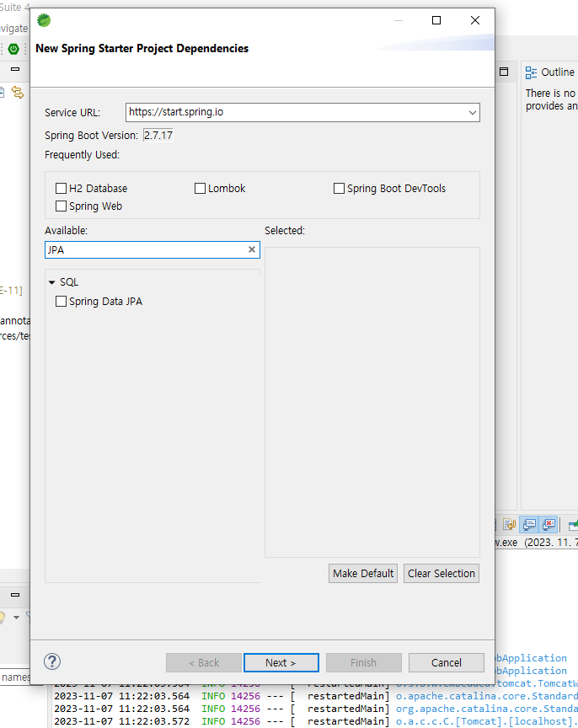Click the o.a.c.c.C.[Tomcat].[localhost] console link
The width and height of the screenshot is (578, 728).
486,721
